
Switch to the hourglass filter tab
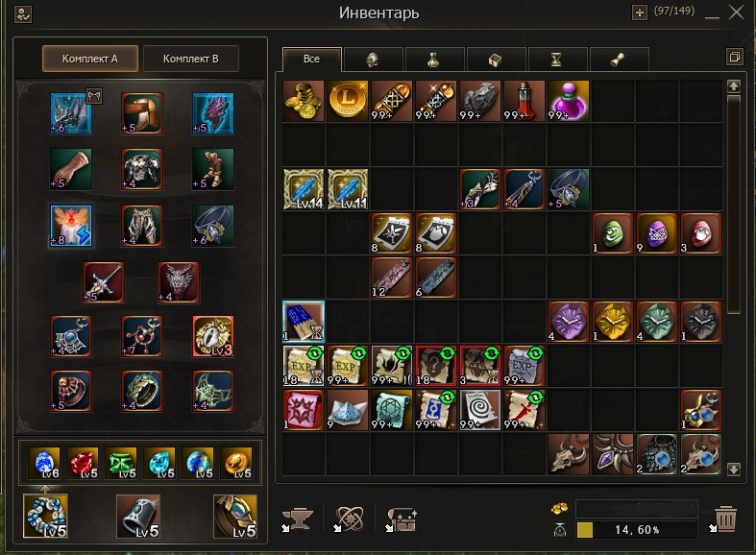[557, 60]
